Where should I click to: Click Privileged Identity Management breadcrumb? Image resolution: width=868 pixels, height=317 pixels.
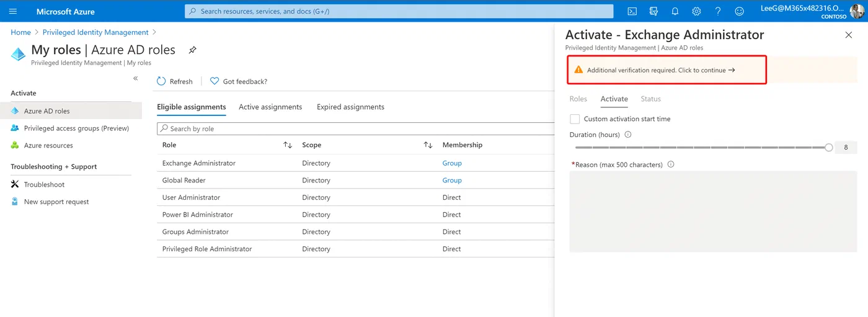95,32
